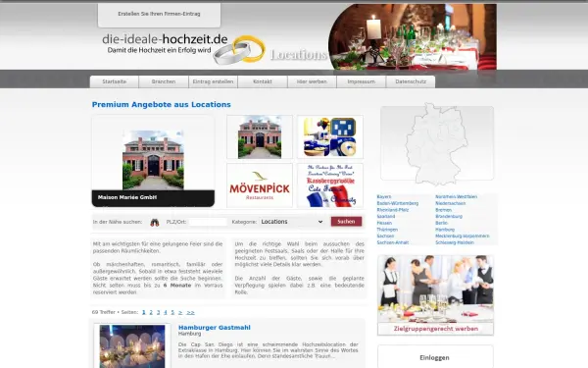
Task: Open the Hamburger Gastmahl listing title
Action: click(x=214, y=328)
